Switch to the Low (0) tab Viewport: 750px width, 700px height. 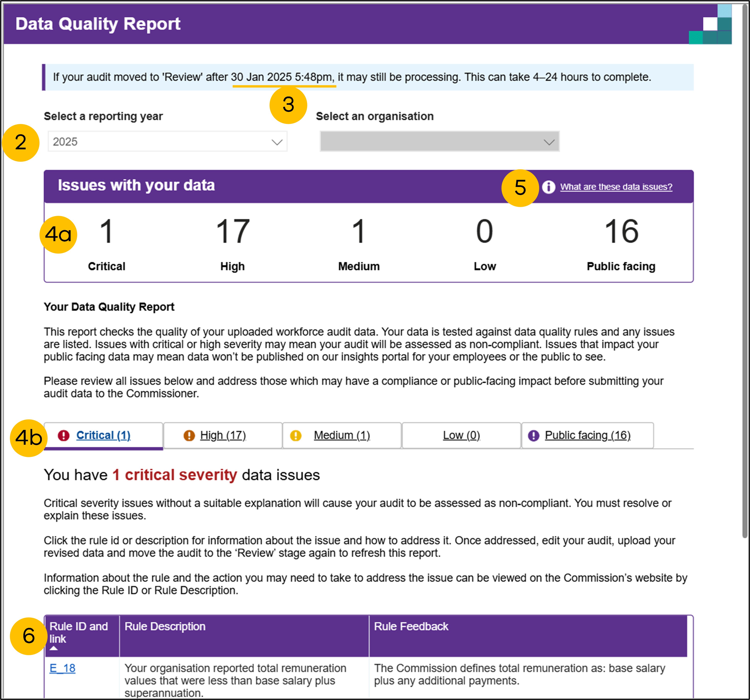[461, 435]
